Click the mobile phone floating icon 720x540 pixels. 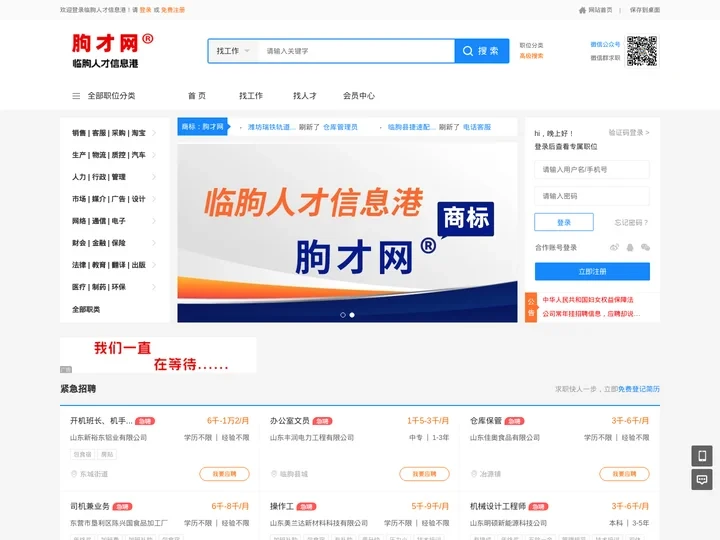702,456
